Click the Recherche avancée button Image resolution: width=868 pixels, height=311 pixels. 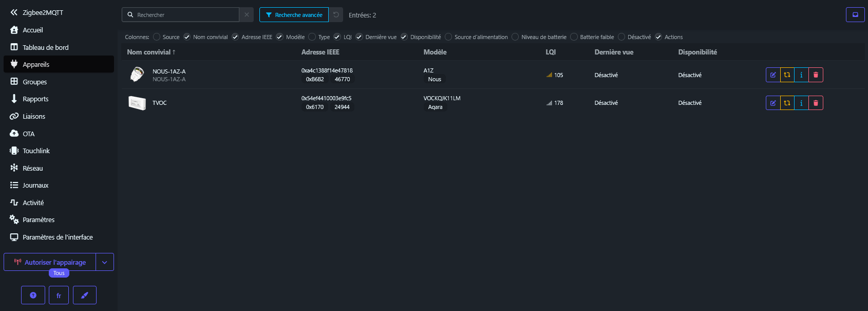pos(294,15)
